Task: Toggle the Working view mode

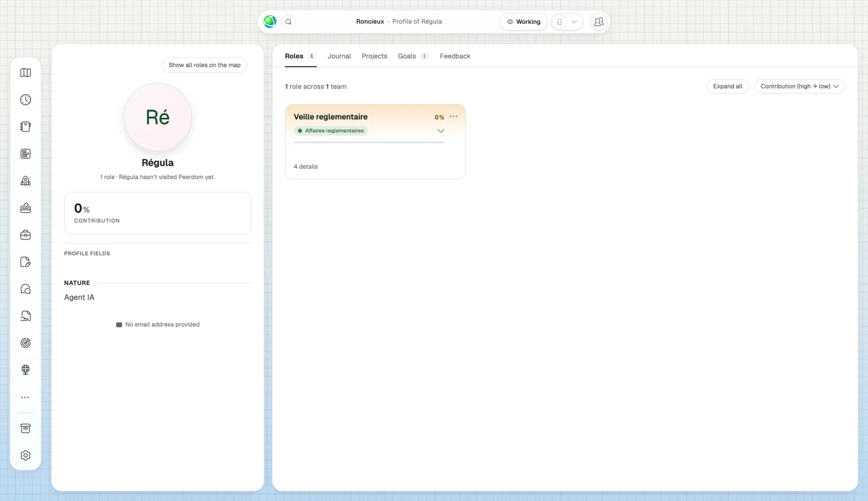Action: pos(524,22)
